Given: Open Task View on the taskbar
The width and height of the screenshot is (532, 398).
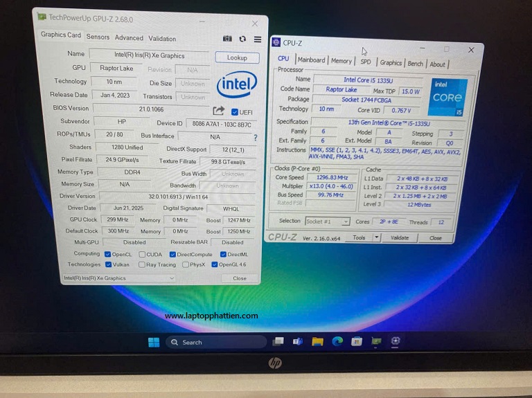Looking at the screenshot, I should tap(278, 341).
